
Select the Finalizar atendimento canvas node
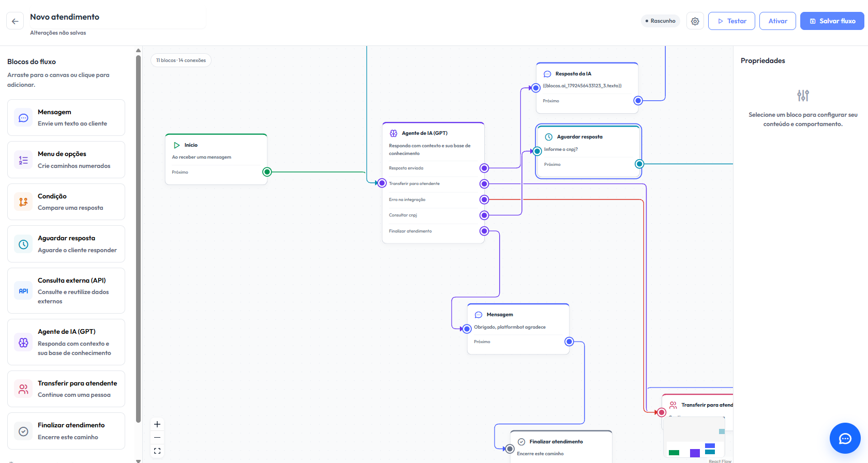tap(561, 446)
